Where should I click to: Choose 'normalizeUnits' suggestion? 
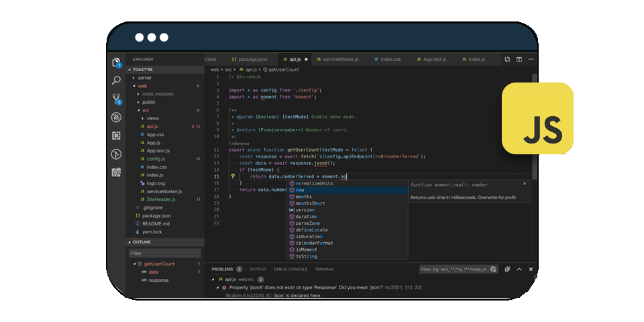pos(347,183)
